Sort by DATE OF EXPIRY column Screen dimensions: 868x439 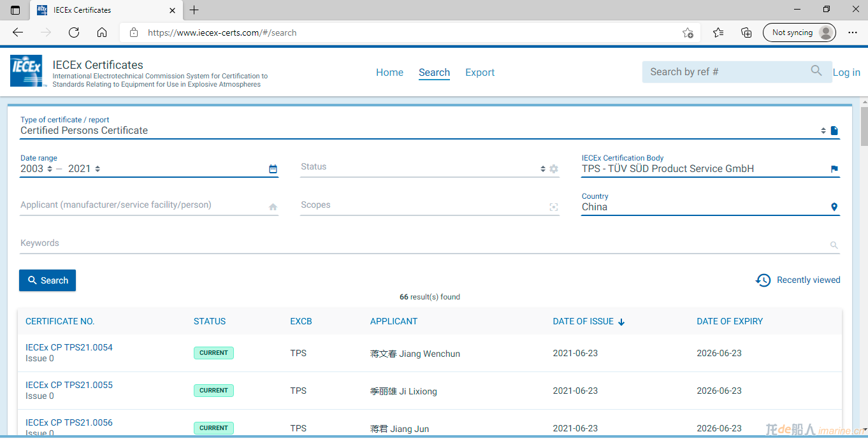coord(730,322)
